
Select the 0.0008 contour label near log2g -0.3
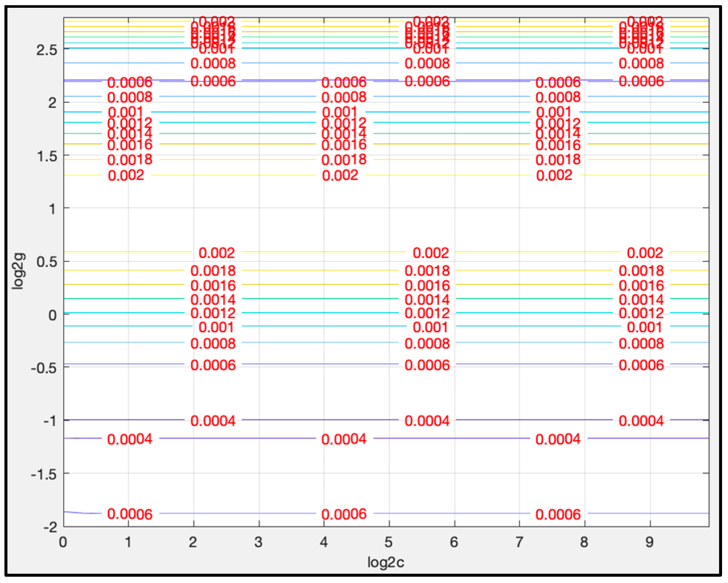(214, 344)
